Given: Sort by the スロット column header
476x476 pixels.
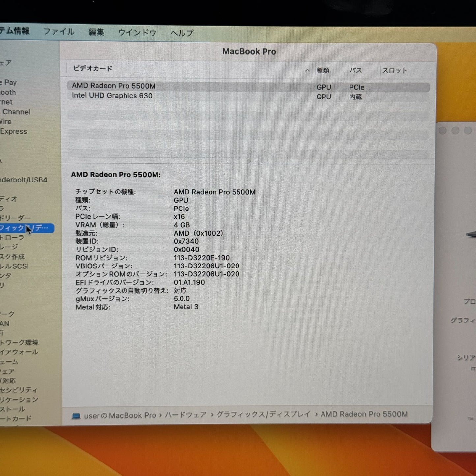Looking at the screenshot, I should tap(394, 70).
